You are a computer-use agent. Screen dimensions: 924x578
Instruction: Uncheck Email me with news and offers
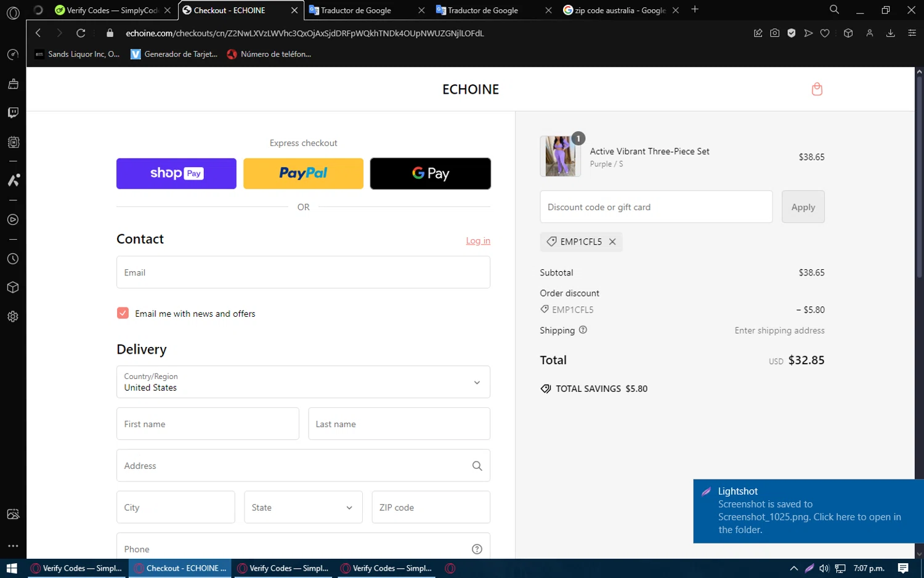click(123, 313)
